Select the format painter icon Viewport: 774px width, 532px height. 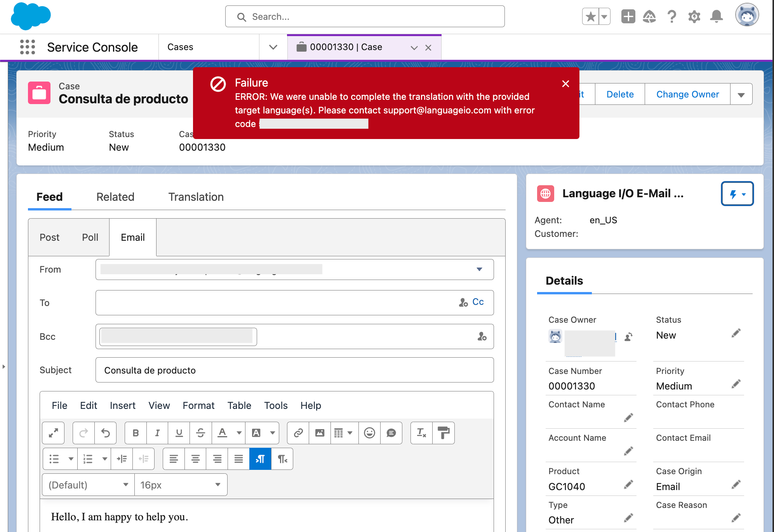[x=443, y=433]
